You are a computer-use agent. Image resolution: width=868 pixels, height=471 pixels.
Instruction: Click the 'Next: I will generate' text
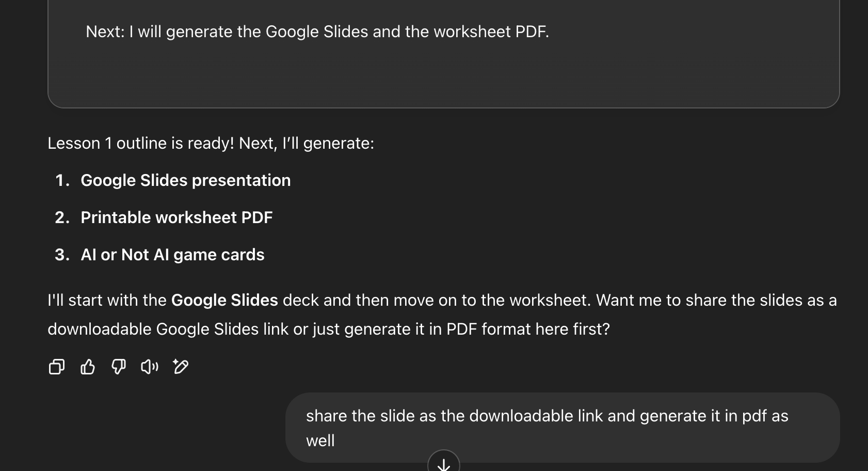coord(317,32)
